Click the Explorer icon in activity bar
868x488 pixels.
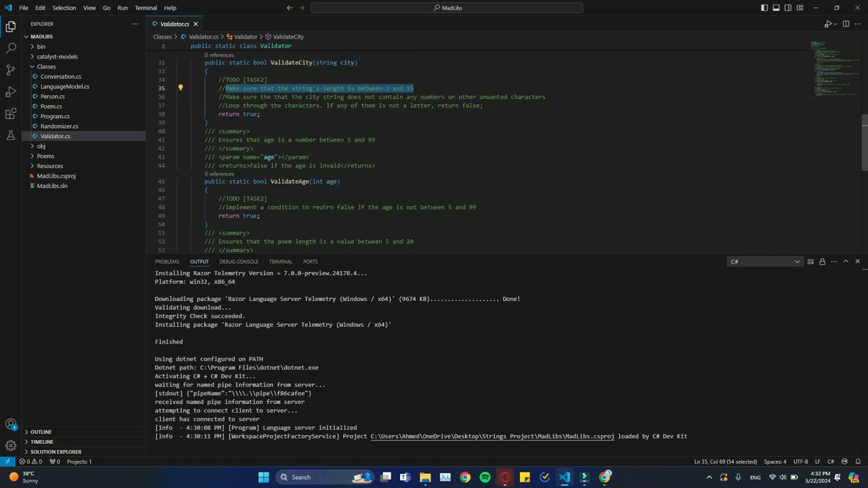click(11, 26)
